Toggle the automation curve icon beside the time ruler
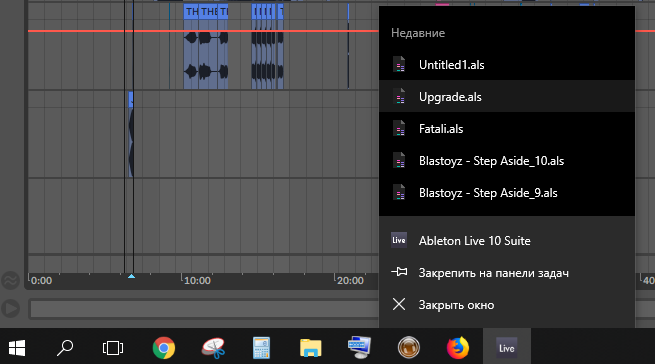Viewport: 655px width, 364px height. point(10,280)
